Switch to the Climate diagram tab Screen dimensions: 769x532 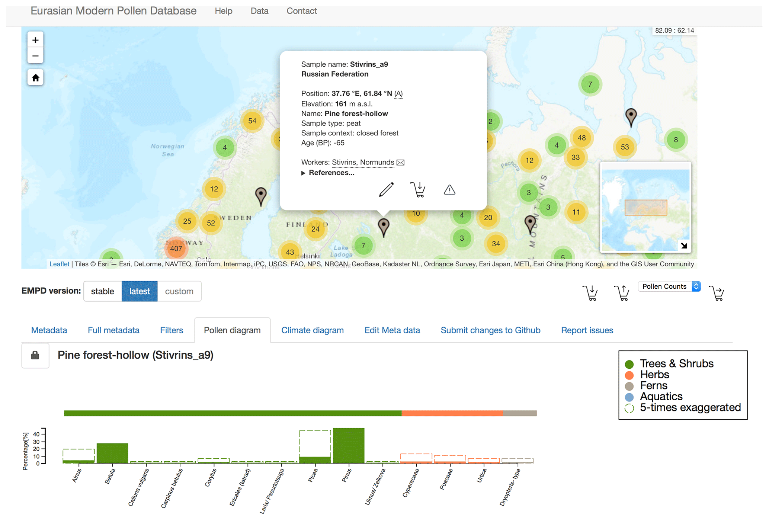pos(312,330)
